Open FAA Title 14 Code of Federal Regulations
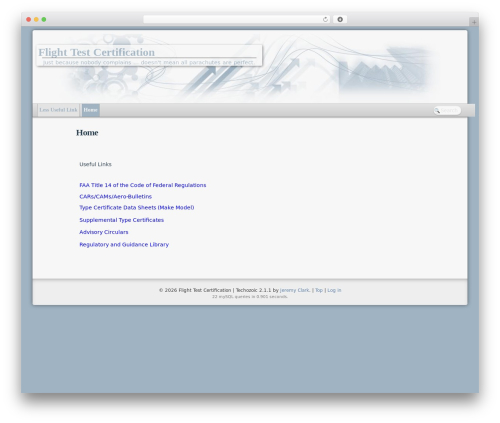The height and width of the screenshot is (423, 500). (x=143, y=185)
